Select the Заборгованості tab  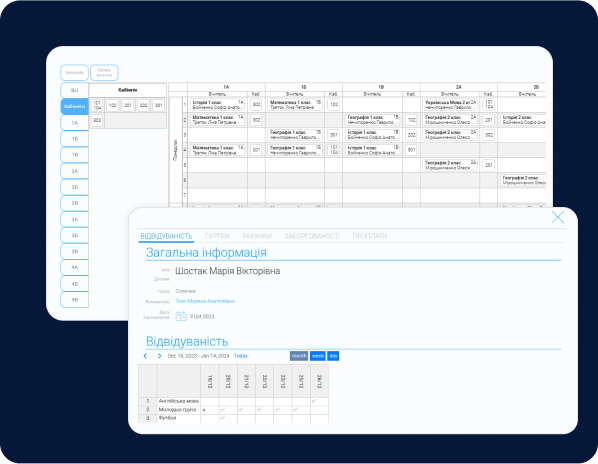[312, 236]
